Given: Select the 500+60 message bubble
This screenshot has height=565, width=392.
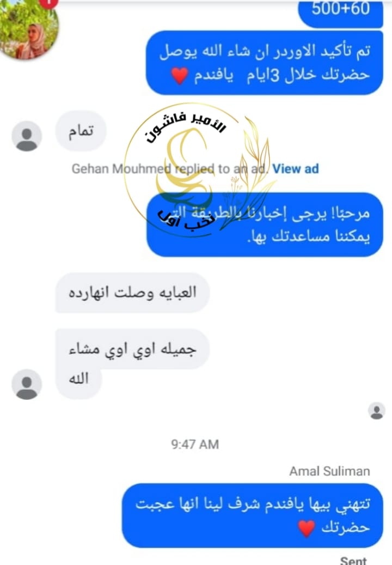Looking at the screenshot, I should (340, 13).
